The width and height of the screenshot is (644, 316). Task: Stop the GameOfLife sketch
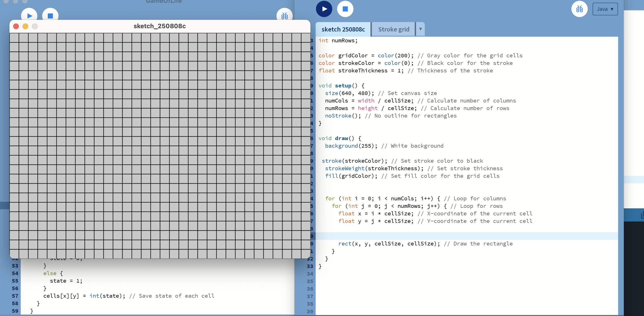point(50,15)
